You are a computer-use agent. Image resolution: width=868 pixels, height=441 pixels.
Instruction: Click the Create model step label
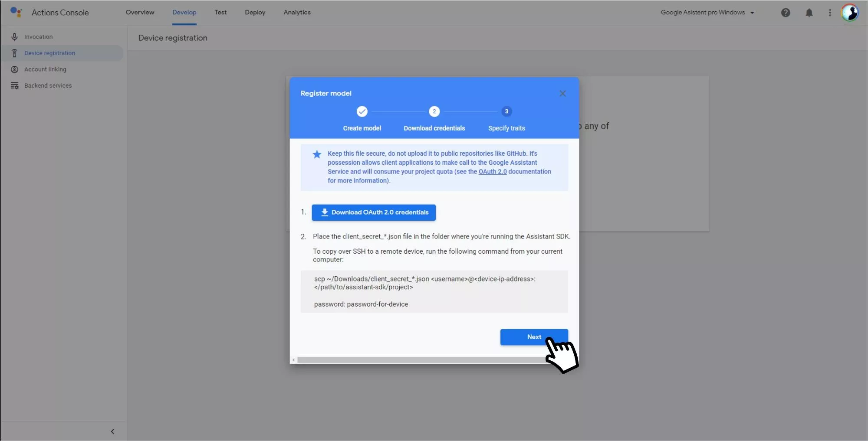362,128
